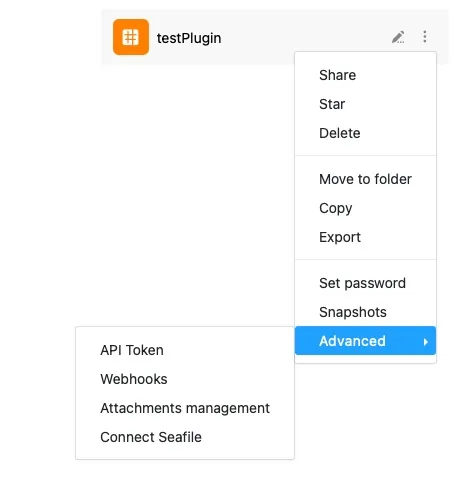
Task: Open API Token in Advanced submenu
Action: coord(185,350)
